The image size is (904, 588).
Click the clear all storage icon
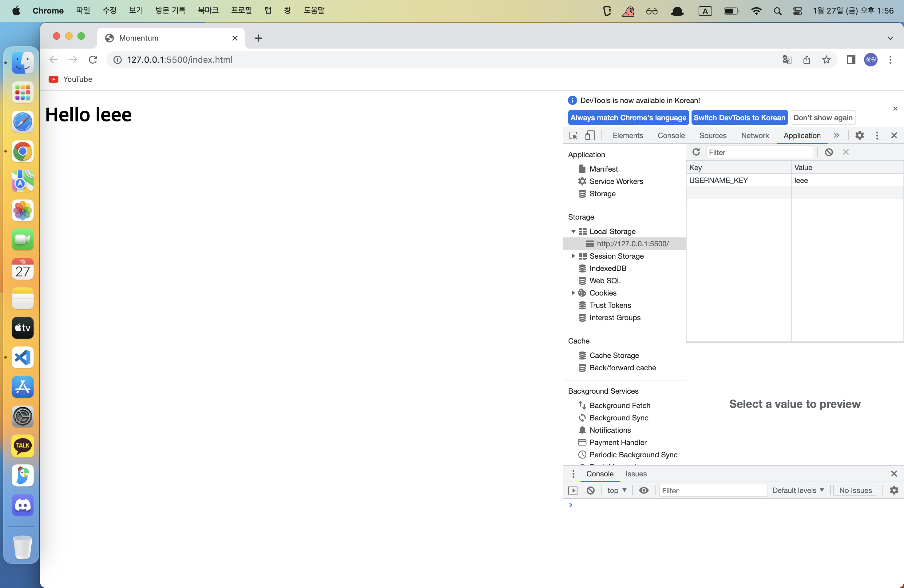coord(828,152)
